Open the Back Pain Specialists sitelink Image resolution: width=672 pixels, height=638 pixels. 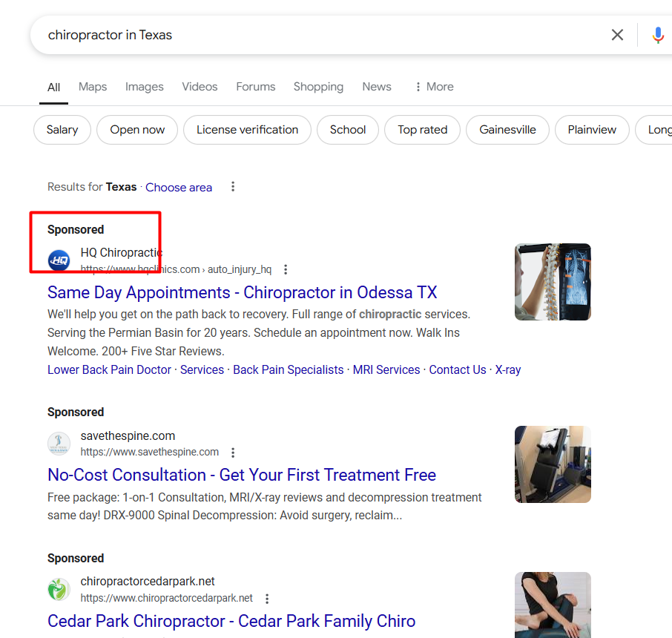289,369
